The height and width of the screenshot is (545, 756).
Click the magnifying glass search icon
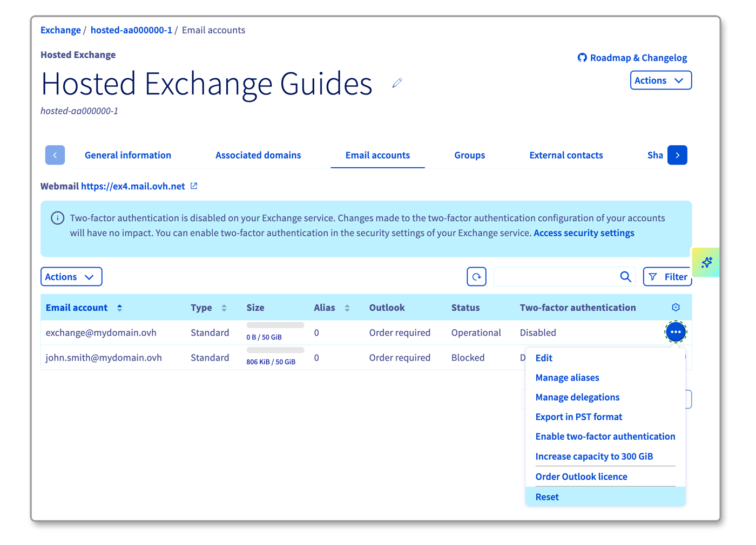625,277
